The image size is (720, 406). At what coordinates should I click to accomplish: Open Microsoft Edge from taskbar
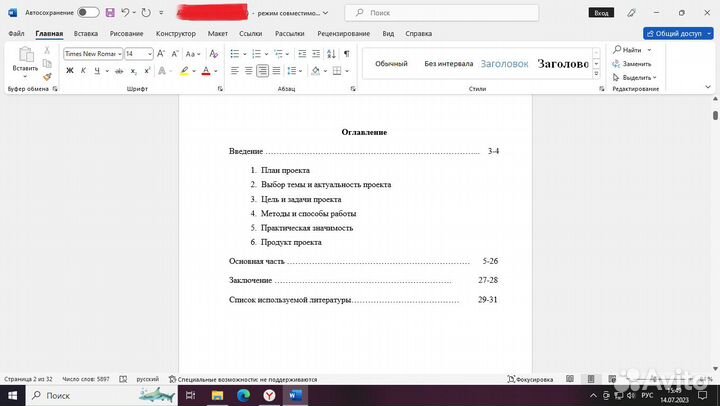[x=243, y=395]
